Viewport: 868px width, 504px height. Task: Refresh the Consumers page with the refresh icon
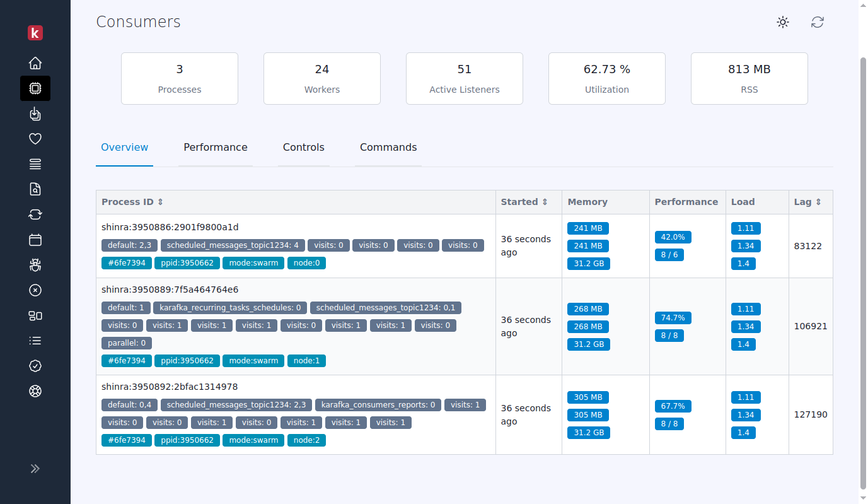pos(818,22)
